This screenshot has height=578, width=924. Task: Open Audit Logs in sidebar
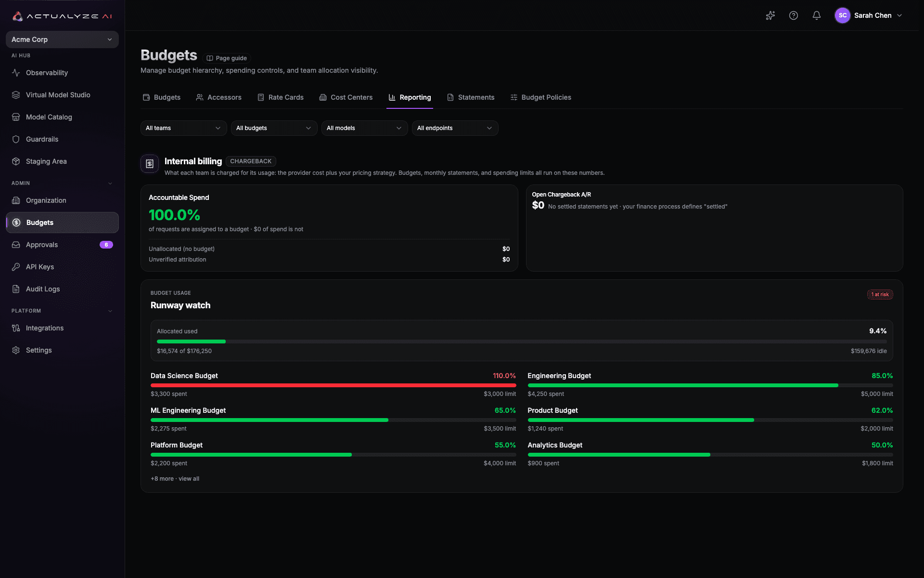[x=62, y=289]
